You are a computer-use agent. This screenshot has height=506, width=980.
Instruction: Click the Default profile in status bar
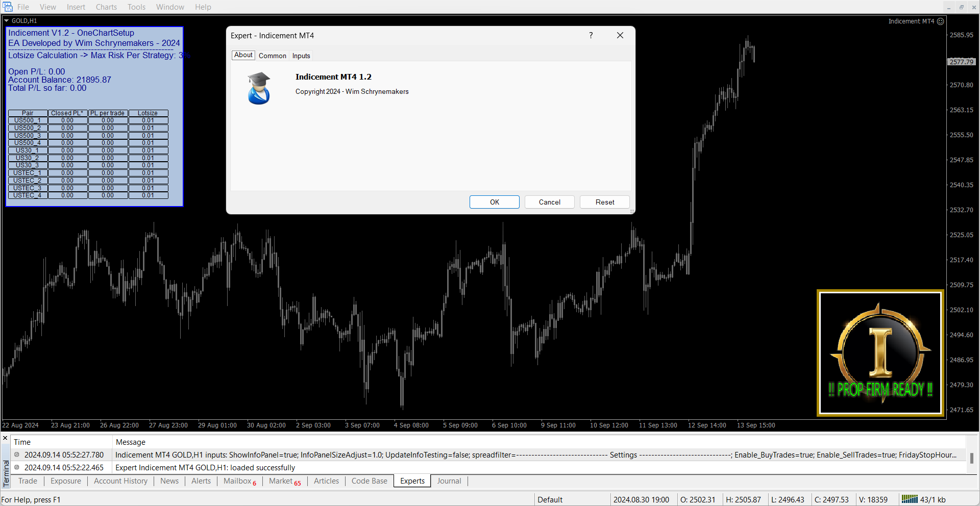(550, 500)
